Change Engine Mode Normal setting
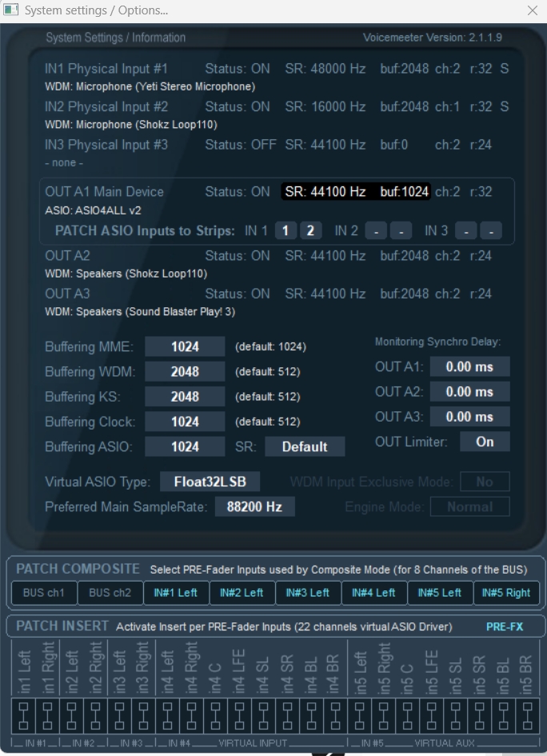 click(x=470, y=506)
